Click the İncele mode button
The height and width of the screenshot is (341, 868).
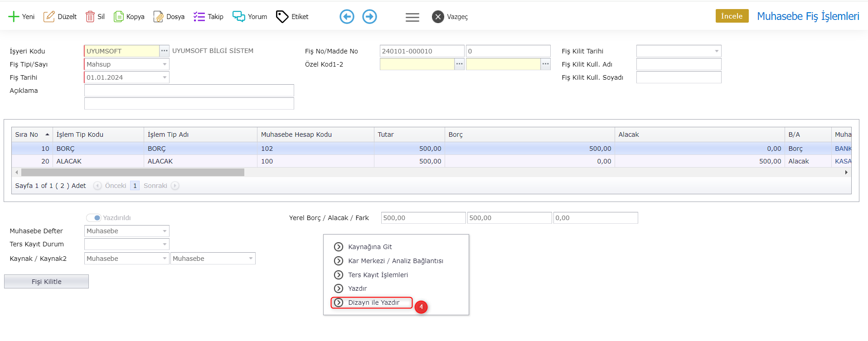[x=732, y=16]
